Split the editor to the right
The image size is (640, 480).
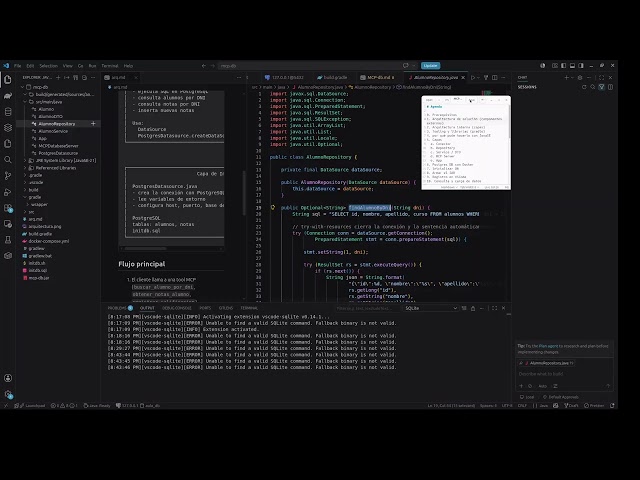(495, 77)
